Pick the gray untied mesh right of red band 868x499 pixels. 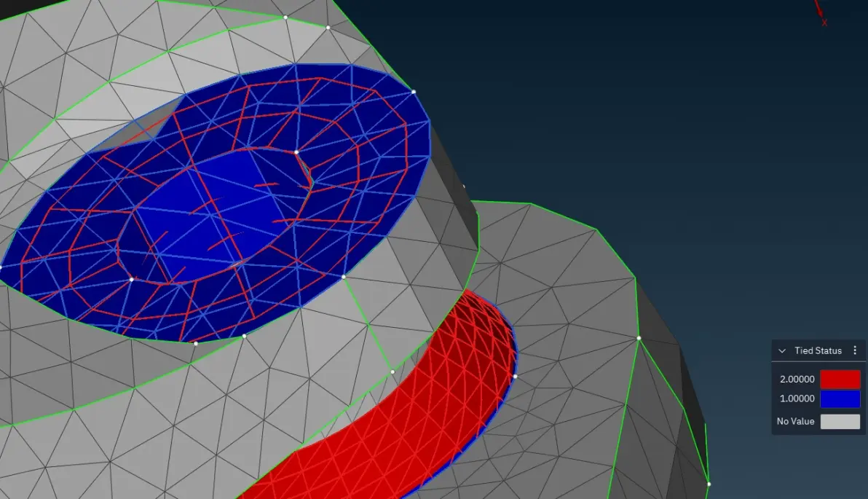pos(570,377)
